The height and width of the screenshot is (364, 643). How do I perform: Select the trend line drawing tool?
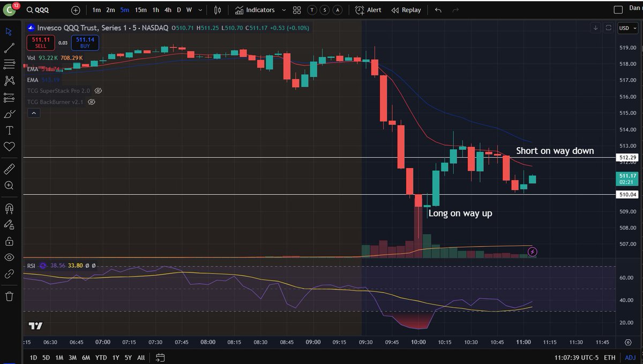pos(9,48)
